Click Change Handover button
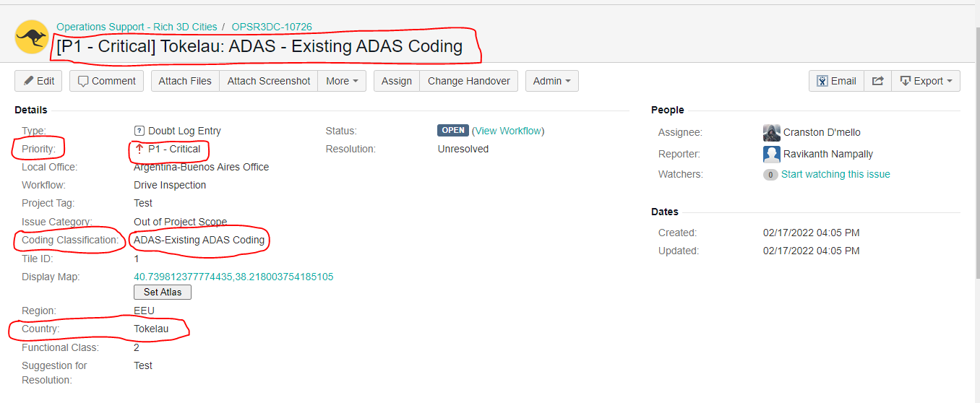The image size is (980, 403). tap(469, 81)
